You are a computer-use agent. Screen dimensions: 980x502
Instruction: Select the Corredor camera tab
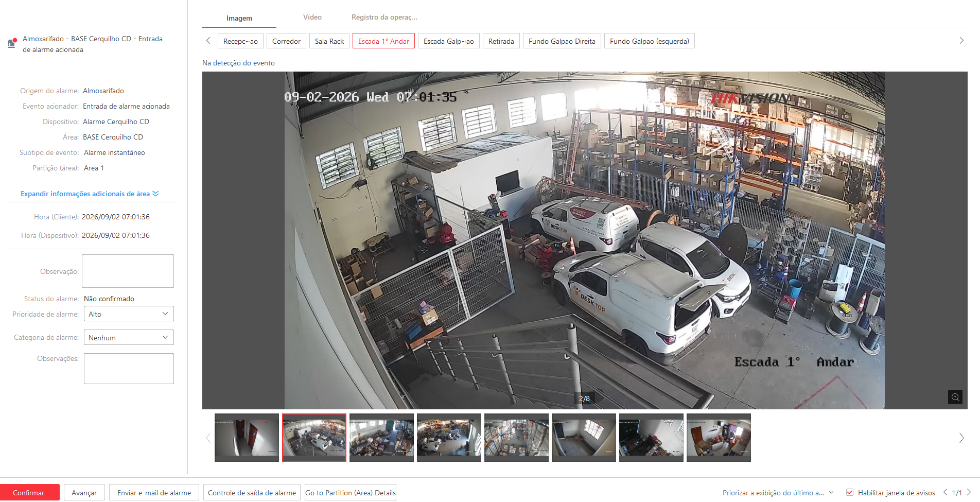coord(286,41)
